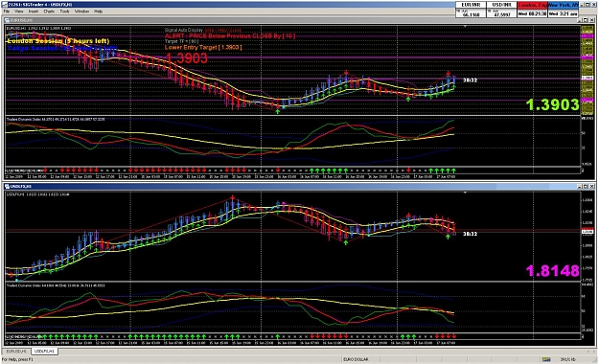The height and width of the screenshot is (364, 599).
Task: Click the EURUSD current price tag on scale
Action: [x=587, y=78]
